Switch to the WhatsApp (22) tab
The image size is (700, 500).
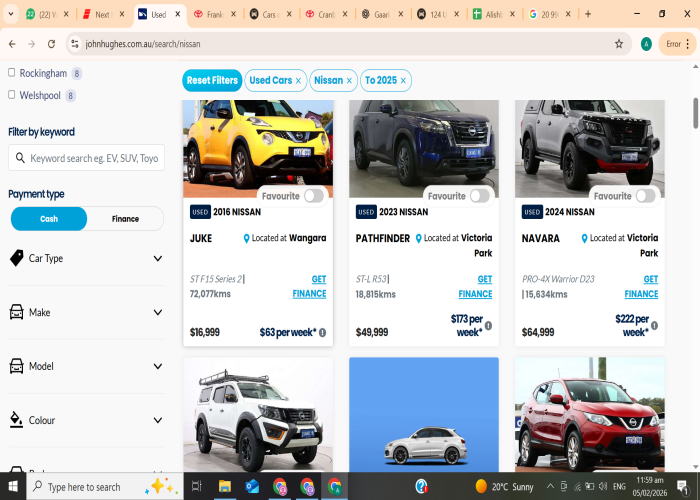point(47,14)
